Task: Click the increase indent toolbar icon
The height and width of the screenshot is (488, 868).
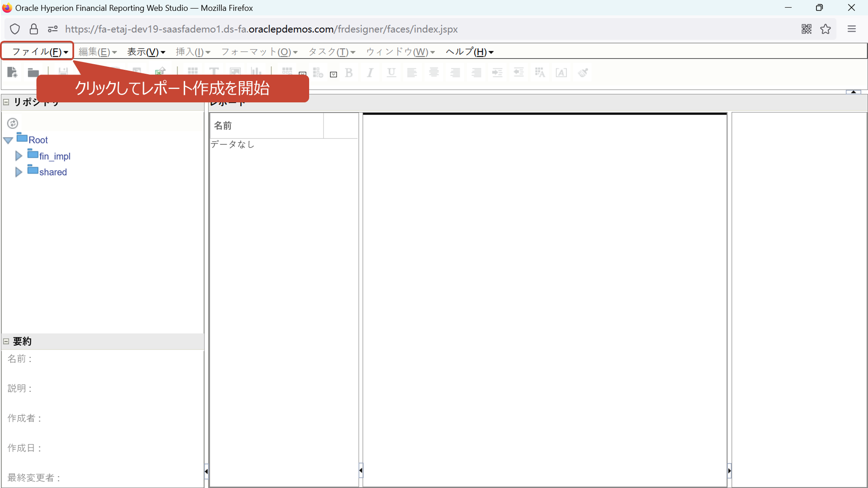Action: pyautogui.click(x=497, y=73)
